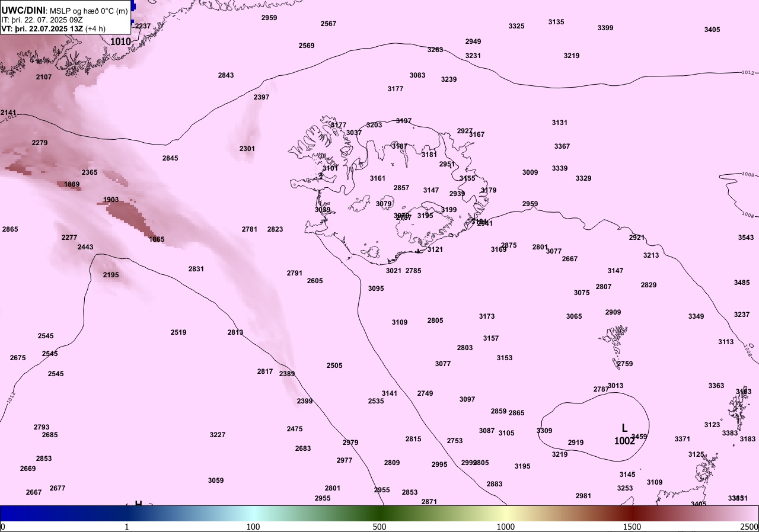Click the height value 2909 above the Faroe Islands

(613, 312)
